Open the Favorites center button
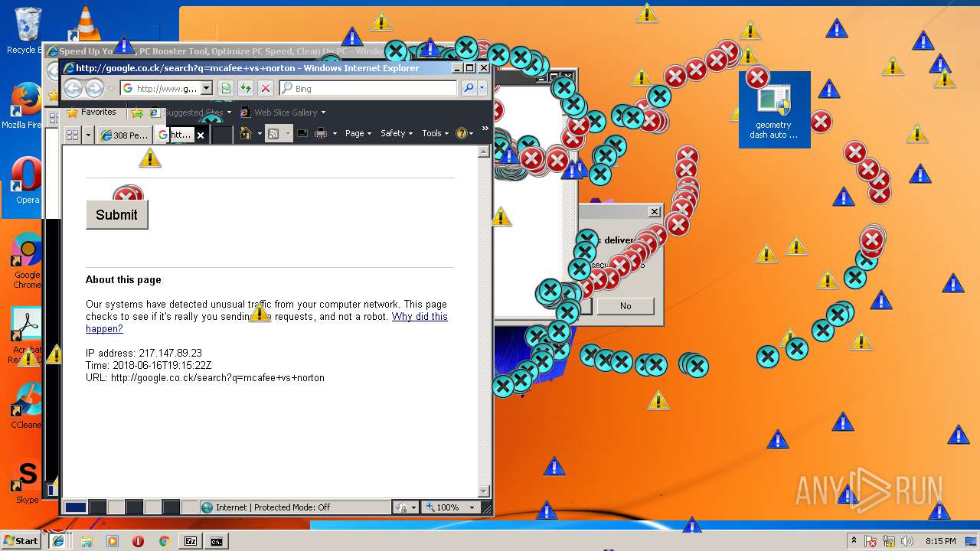The image size is (980, 551). click(92, 112)
